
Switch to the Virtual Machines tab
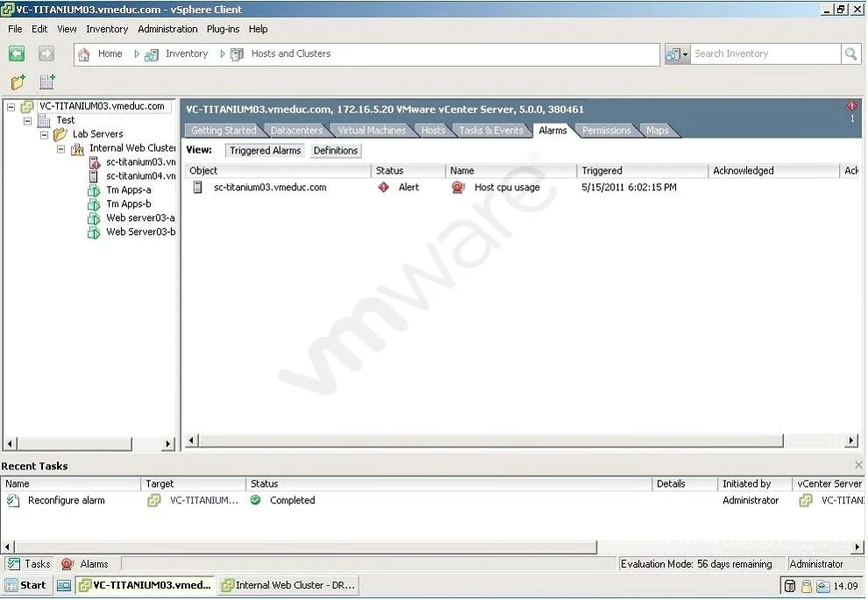pos(372,131)
